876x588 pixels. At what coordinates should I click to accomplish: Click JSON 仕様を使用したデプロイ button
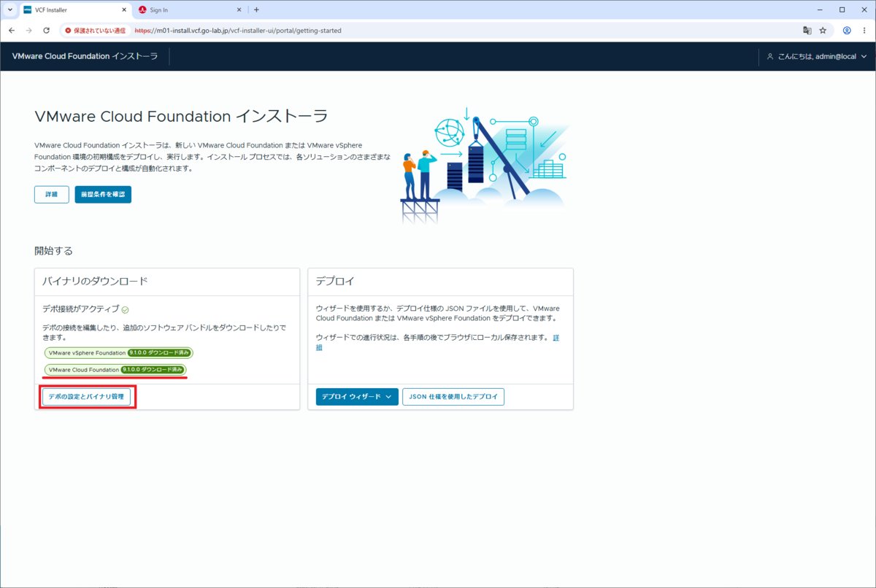(453, 396)
